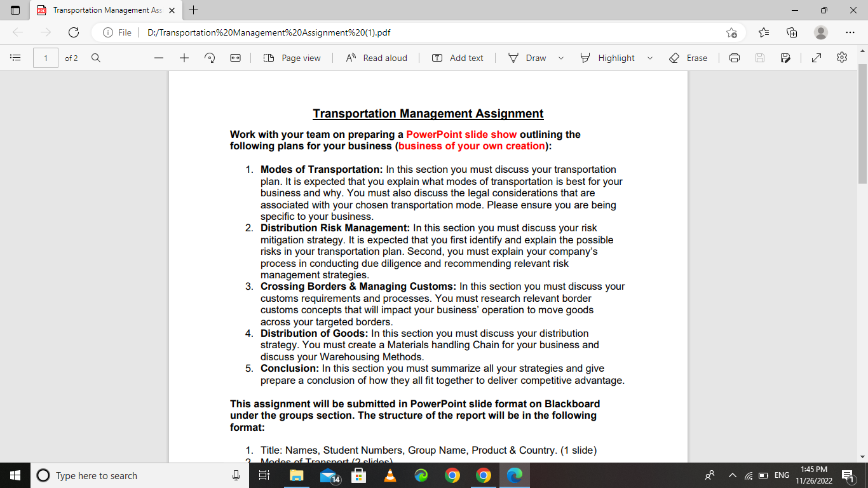868x488 pixels.
Task: Zoom in on the PDF page
Action: pyautogui.click(x=184, y=58)
